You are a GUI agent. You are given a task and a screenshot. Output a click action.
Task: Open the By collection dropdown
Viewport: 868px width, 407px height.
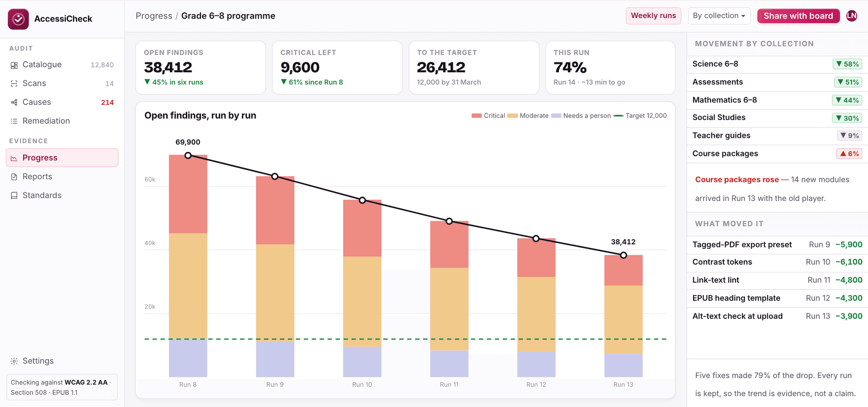(719, 16)
